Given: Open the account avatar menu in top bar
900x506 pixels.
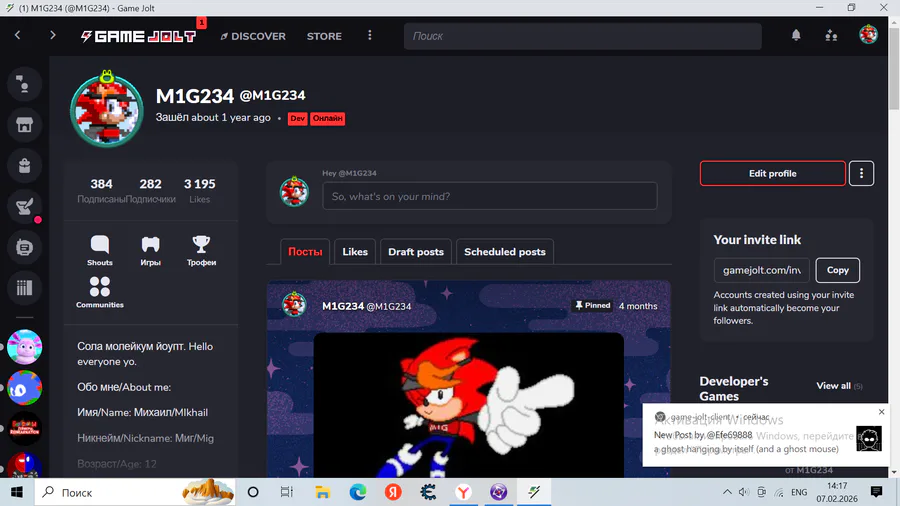Looking at the screenshot, I should click(x=868, y=34).
